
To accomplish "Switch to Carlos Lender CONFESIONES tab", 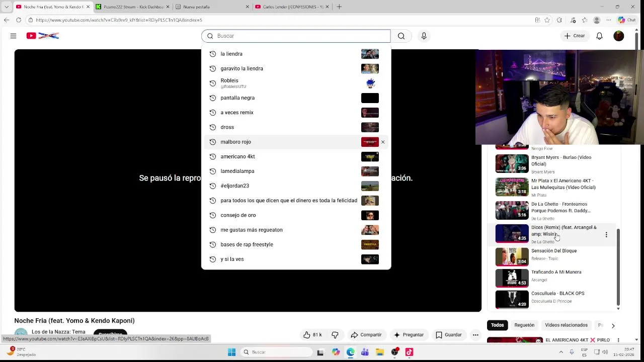I will (292, 7).
